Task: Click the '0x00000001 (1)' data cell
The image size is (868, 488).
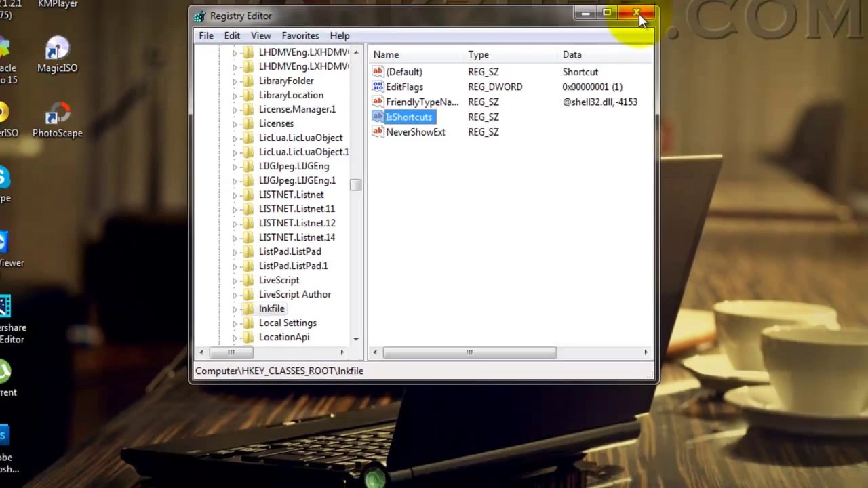Action: coord(592,87)
